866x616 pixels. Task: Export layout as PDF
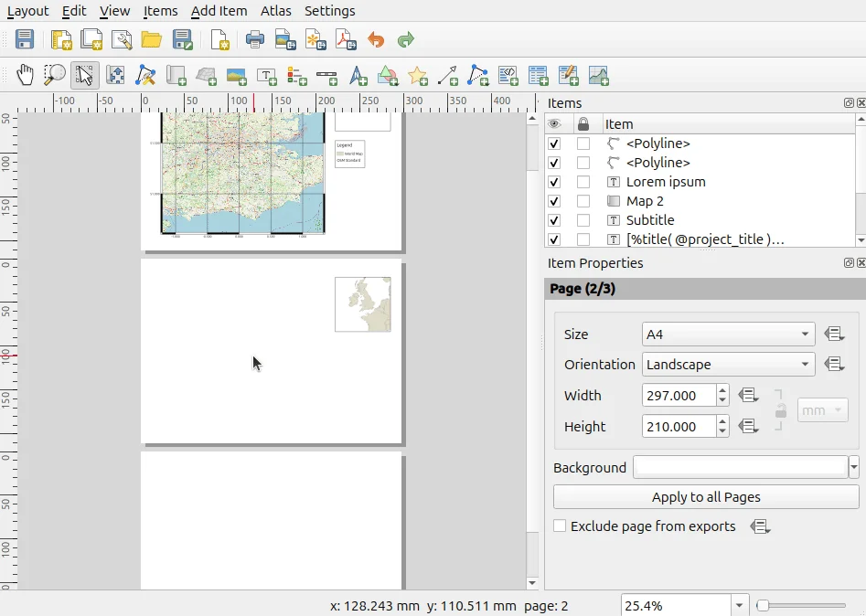(346, 39)
